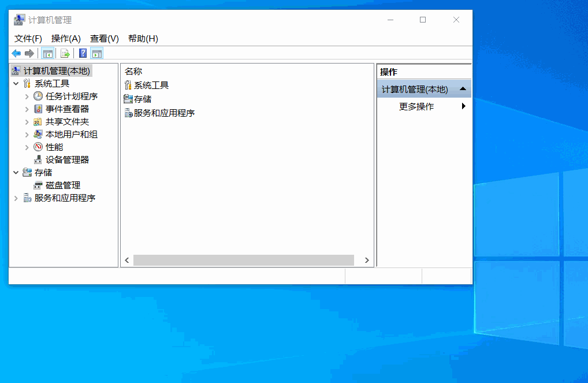588x383 pixels.
Task: Click the 性能 monitor icon in tree
Action: (38, 147)
